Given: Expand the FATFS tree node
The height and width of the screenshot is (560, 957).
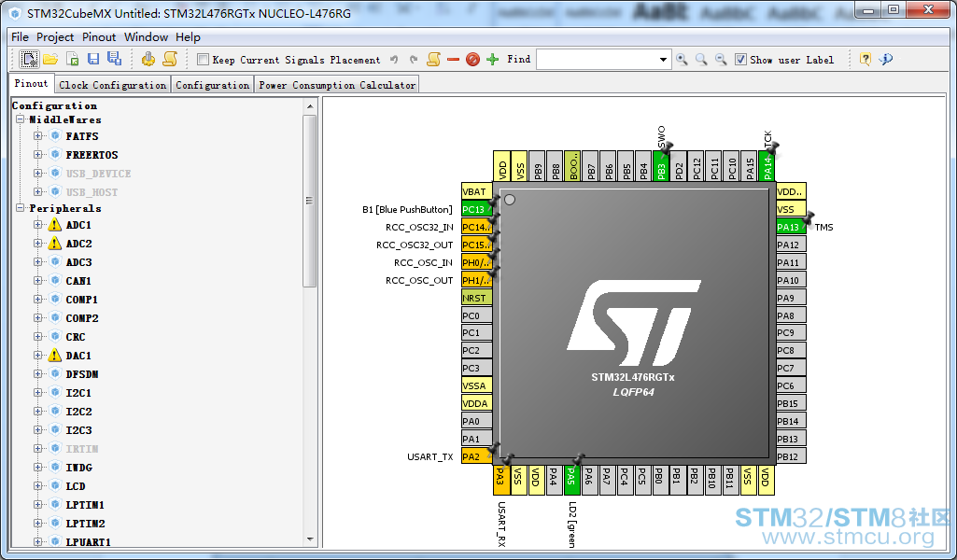Looking at the screenshot, I should [38, 136].
